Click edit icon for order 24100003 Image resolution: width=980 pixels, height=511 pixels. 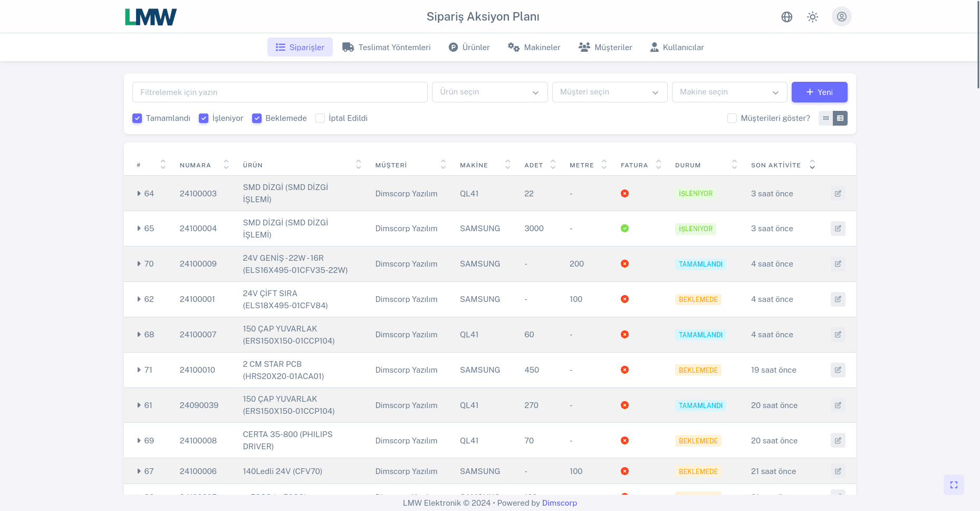[838, 193]
